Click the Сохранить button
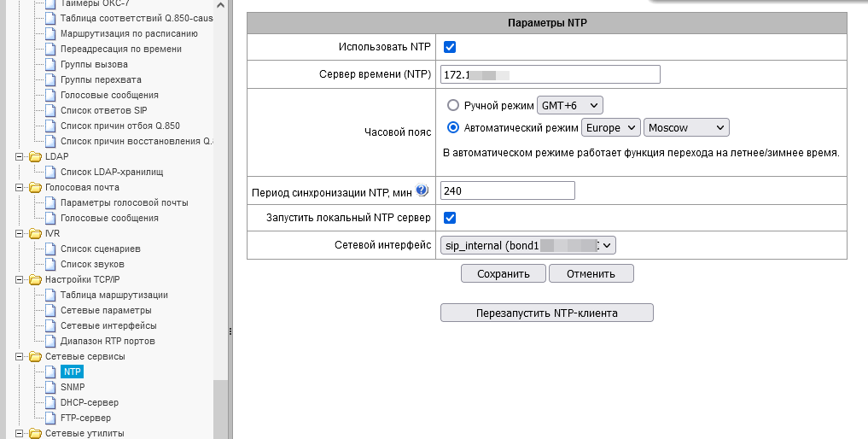Image resolution: width=868 pixels, height=439 pixels. [504, 273]
